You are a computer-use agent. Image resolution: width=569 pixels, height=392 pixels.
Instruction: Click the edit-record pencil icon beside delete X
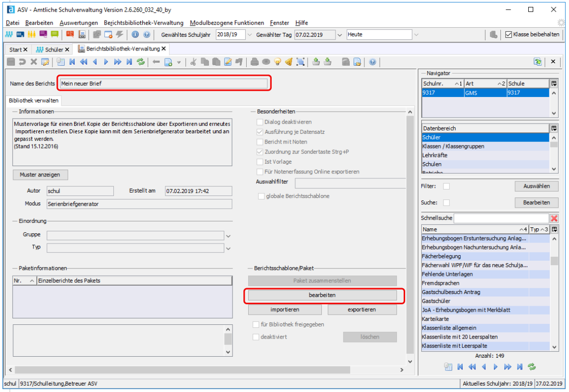(45, 62)
